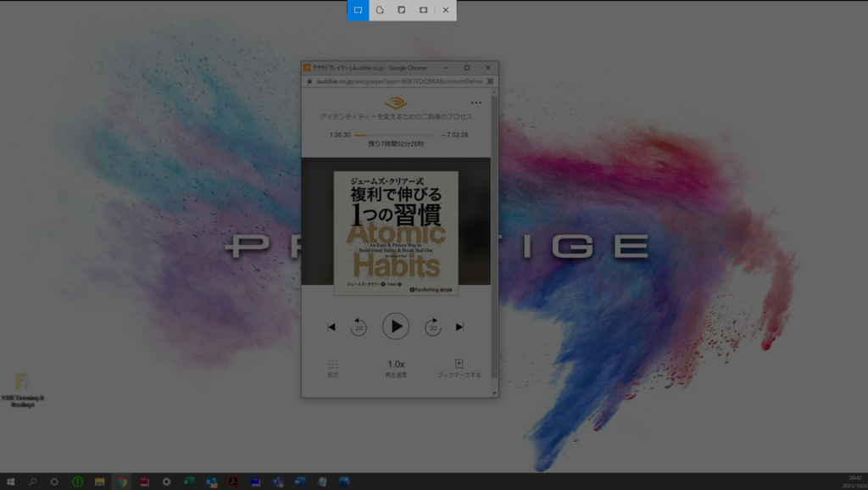Viewport: 868px width, 490px height.
Task: Open Word from the taskbar
Action: coord(300,482)
